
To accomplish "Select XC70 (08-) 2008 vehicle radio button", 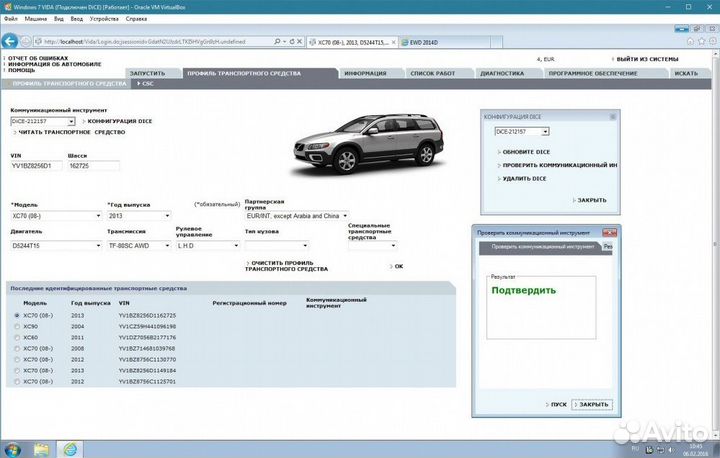I will [17, 349].
